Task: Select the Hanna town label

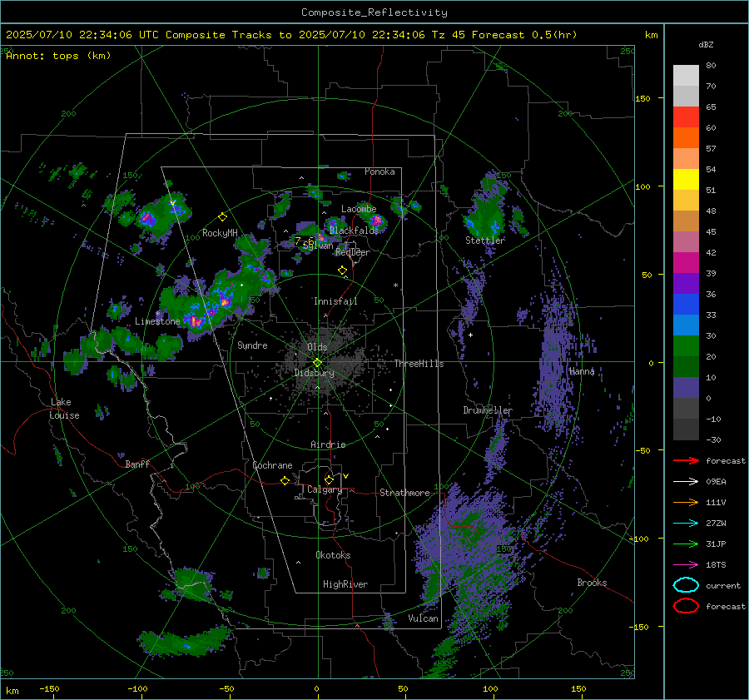Action: click(x=582, y=371)
